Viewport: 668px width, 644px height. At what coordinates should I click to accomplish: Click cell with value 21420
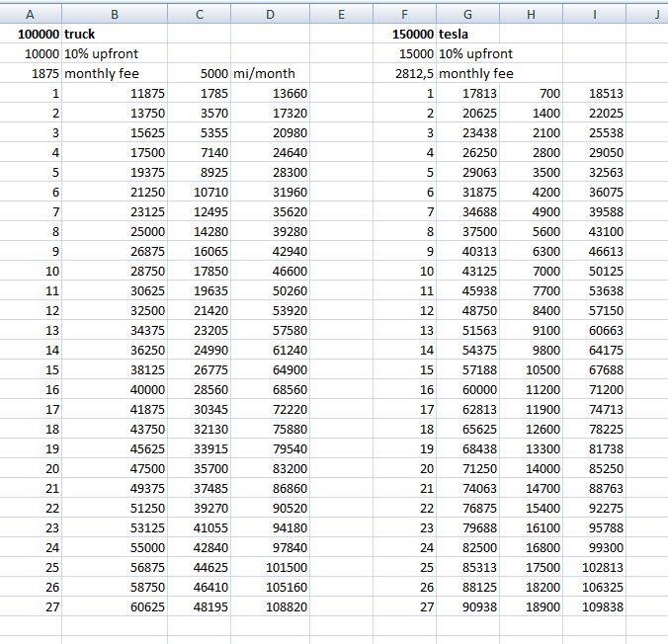coord(199,310)
